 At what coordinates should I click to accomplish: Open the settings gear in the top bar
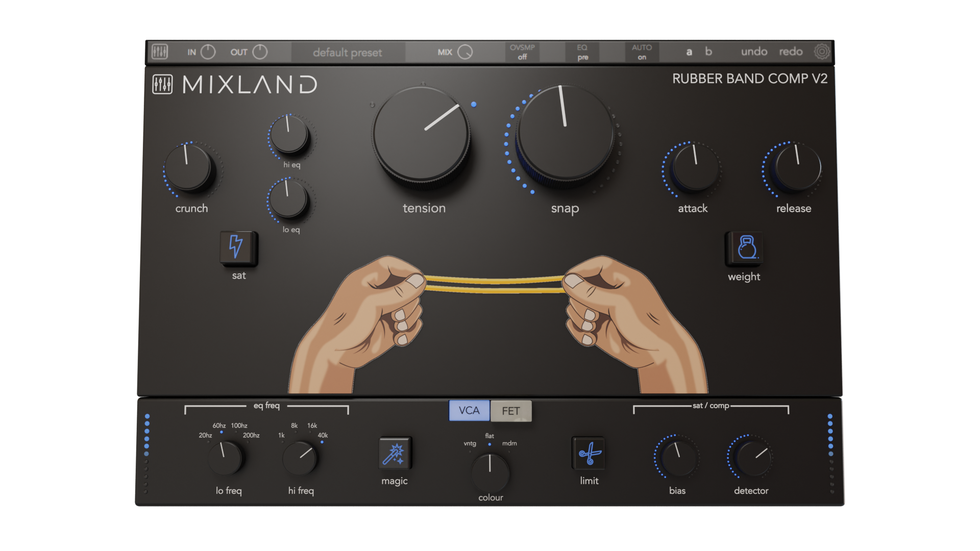[821, 52]
